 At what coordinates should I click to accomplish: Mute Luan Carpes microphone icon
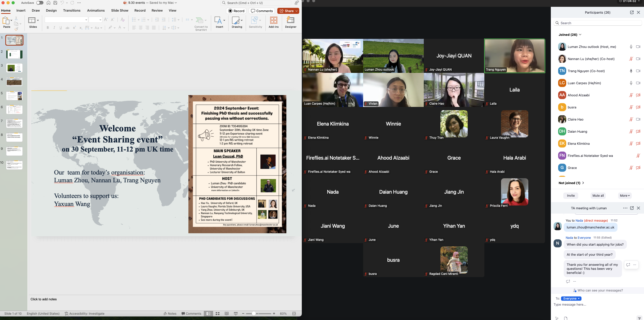[x=631, y=83]
